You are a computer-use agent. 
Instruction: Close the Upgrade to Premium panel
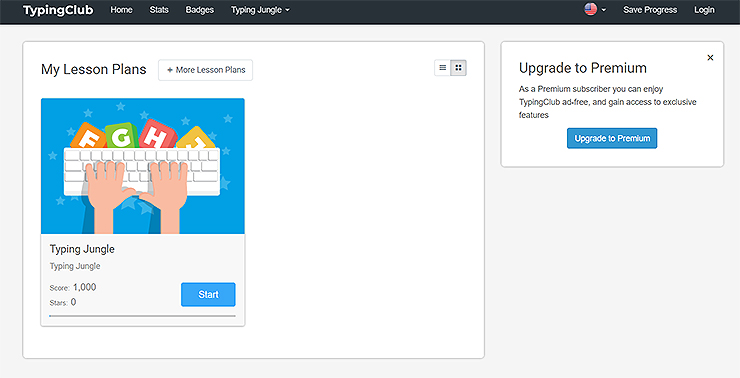[x=710, y=58]
